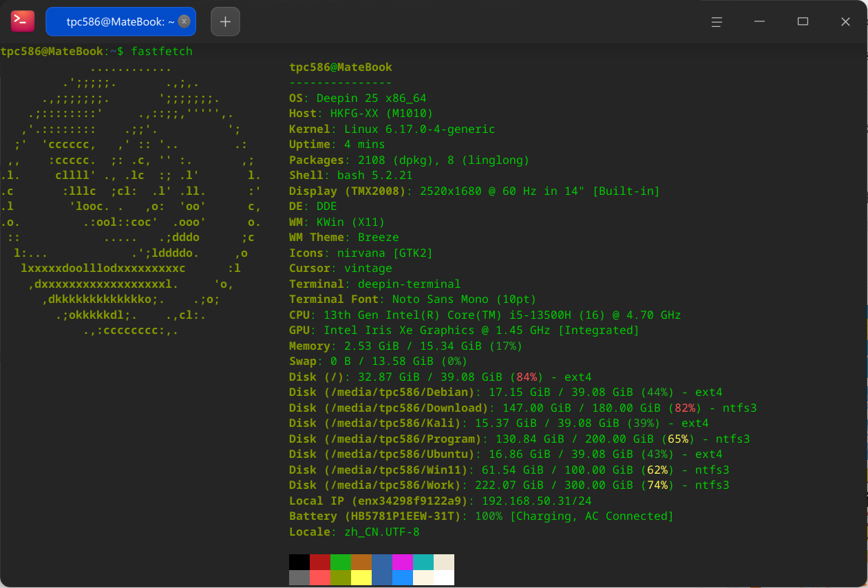
Task: Click the "Terminal Font: Noto Sans Mono" line
Action: click(x=412, y=300)
